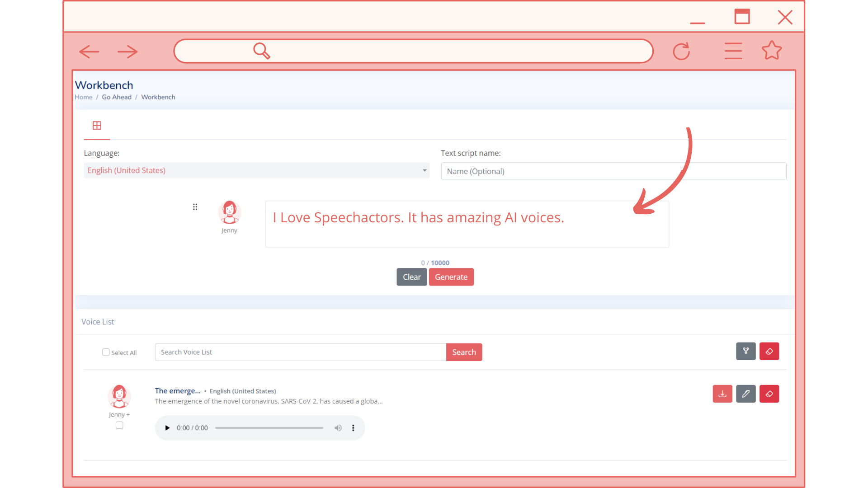The width and height of the screenshot is (868, 488).
Task: Click the Workbench breadcrumb link
Action: 158,97
